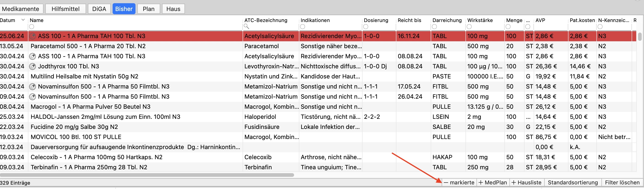Click the 'Fusidinsäure' ATC cell
The width and height of the screenshot is (644, 189).
tap(262, 127)
